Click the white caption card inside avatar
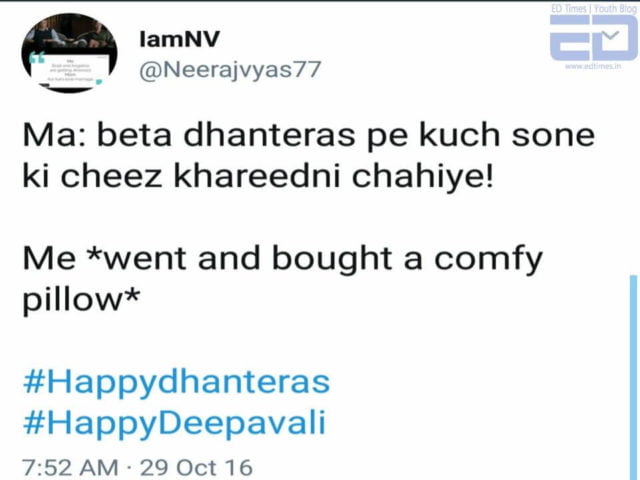Image resolution: width=640 pixels, height=480 pixels. coord(70,69)
